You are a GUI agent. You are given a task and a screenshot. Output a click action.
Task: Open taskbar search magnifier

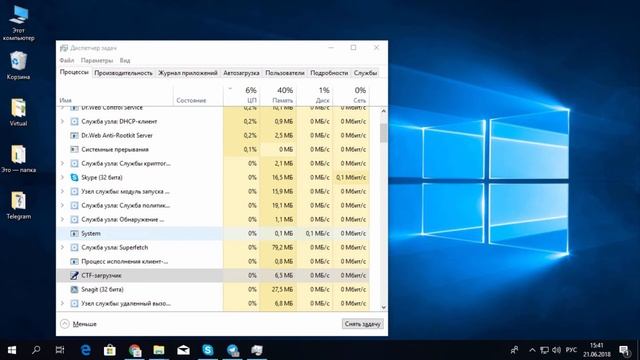coord(36,350)
